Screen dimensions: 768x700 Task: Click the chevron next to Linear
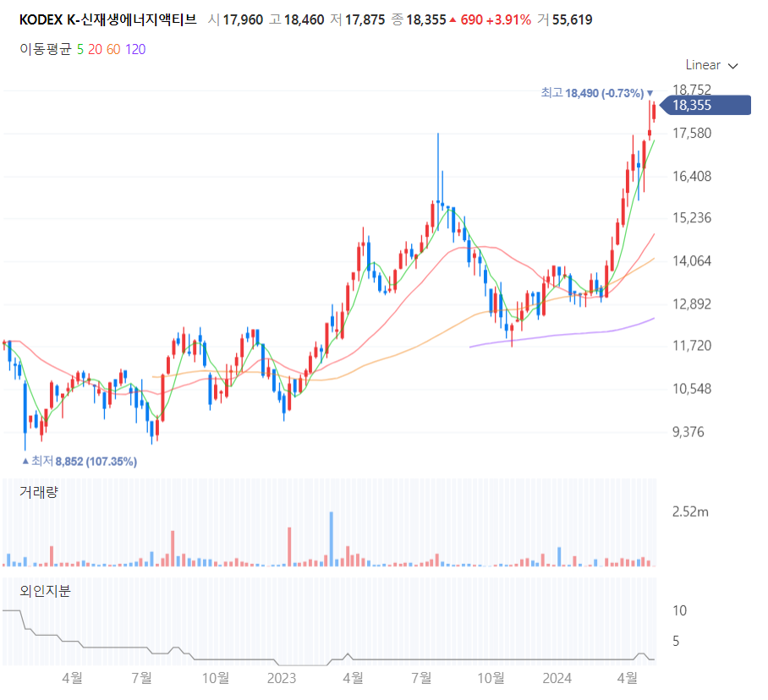[x=732, y=66]
